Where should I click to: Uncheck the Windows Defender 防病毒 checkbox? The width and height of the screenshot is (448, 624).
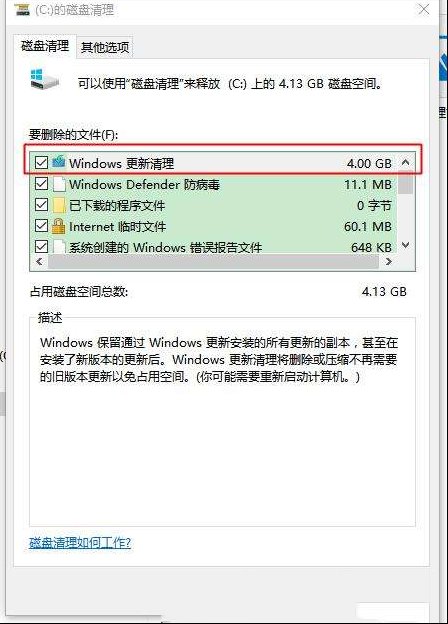click(x=41, y=183)
